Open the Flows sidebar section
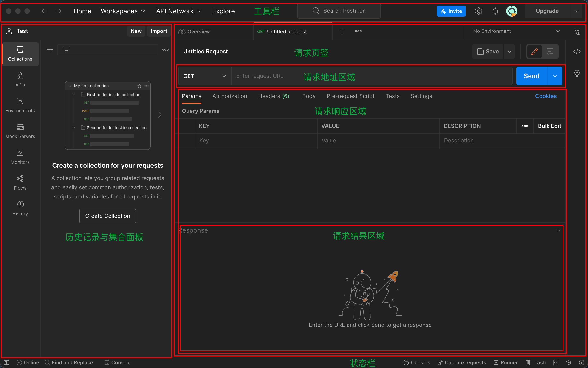Viewport: 588px width, 368px height. [20, 183]
